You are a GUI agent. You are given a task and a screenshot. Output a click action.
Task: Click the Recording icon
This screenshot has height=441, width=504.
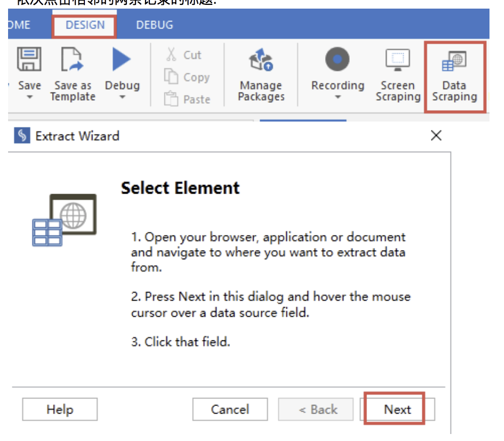pos(337,59)
